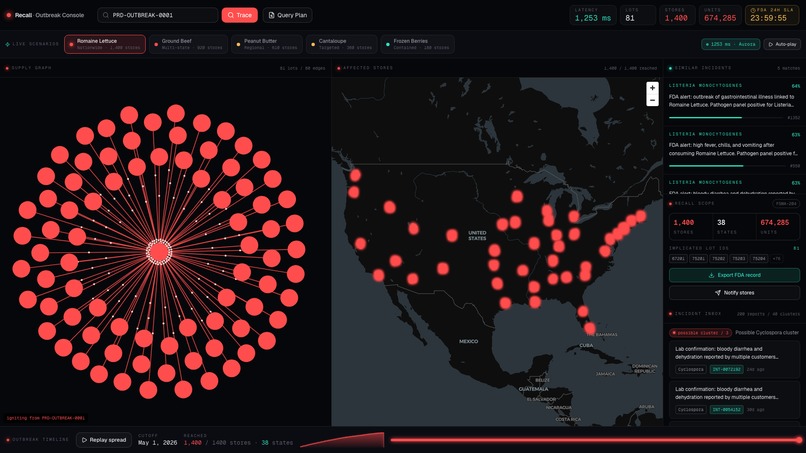The height and width of the screenshot is (453, 806).
Task: Expand the +76 more lot IDs chip
Action: [776, 259]
